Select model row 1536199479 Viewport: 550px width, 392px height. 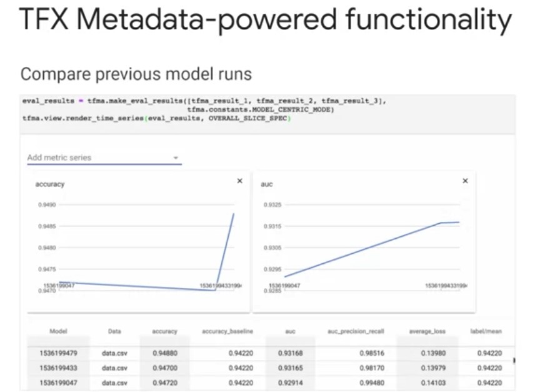tap(58, 353)
